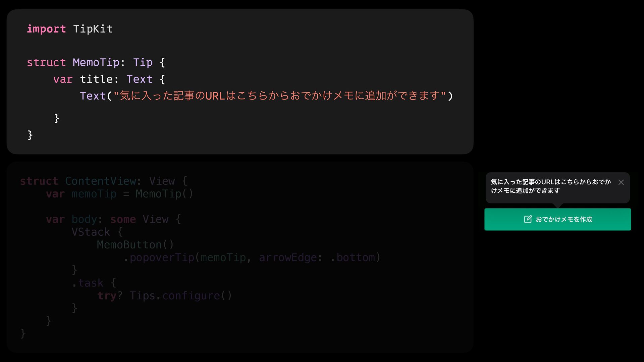Click VStack in the dimmed code
This screenshot has width=644, height=362.
click(x=91, y=232)
